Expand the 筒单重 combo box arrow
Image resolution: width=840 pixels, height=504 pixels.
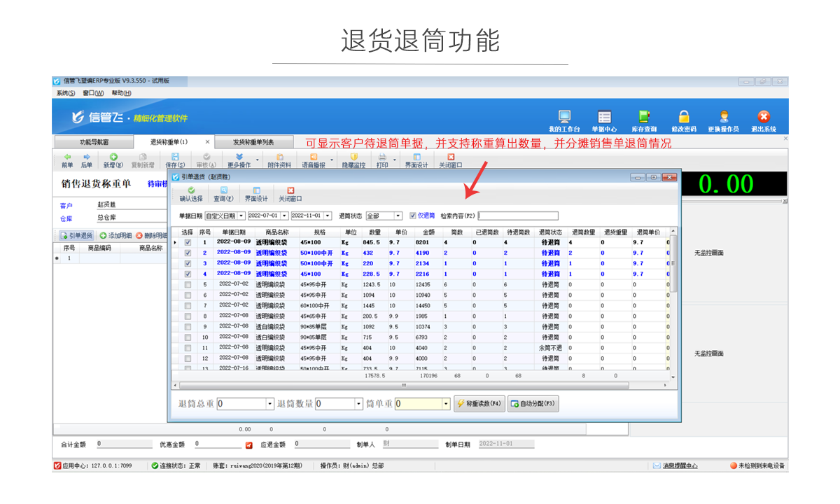[446, 404]
